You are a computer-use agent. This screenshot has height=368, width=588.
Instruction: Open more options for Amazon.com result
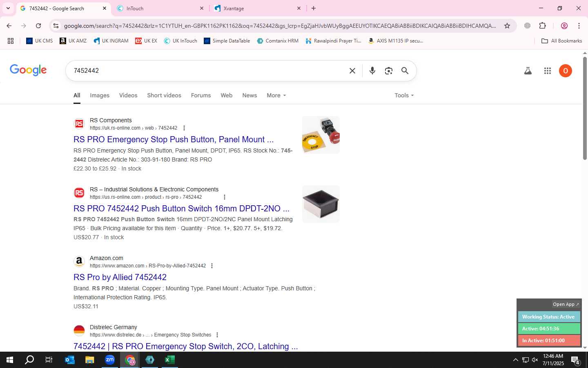coord(212,266)
